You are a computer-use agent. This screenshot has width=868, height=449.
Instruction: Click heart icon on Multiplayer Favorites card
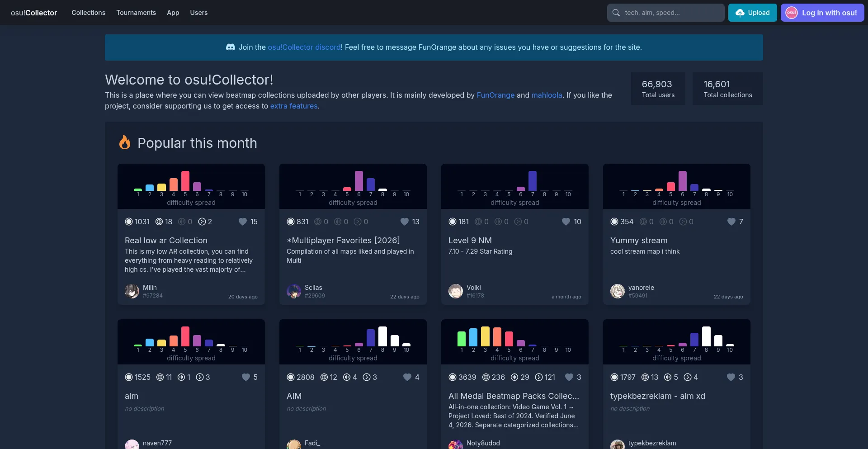click(x=405, y=222)
